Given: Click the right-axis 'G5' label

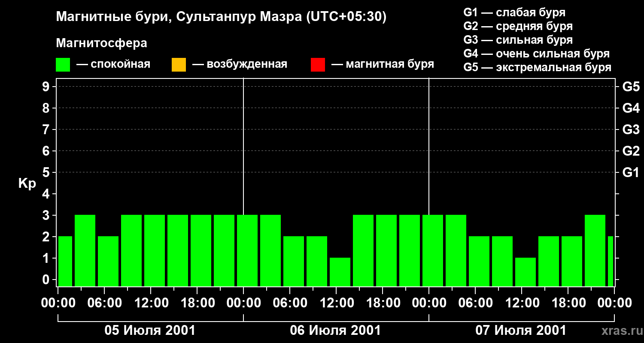Looking at the screenshot, I should coord(631,87).
